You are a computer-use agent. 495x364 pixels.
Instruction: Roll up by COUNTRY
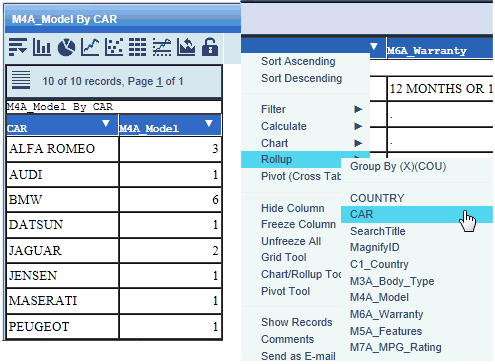click(x=377, y=198)
